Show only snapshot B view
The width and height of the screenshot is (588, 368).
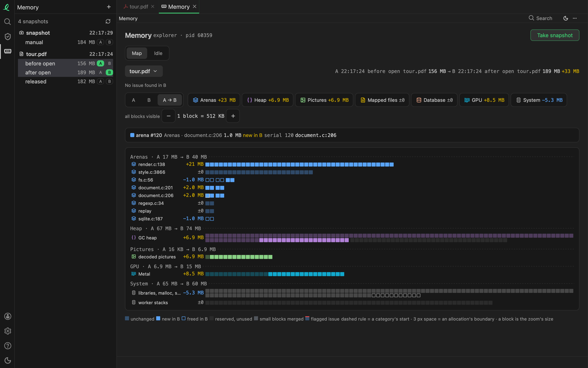(149, 100)
